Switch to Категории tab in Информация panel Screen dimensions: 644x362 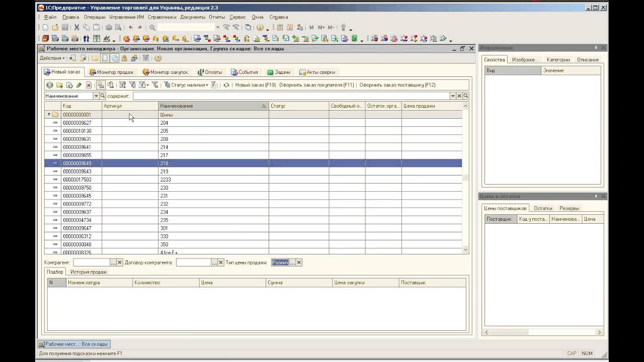coord(558,59)
